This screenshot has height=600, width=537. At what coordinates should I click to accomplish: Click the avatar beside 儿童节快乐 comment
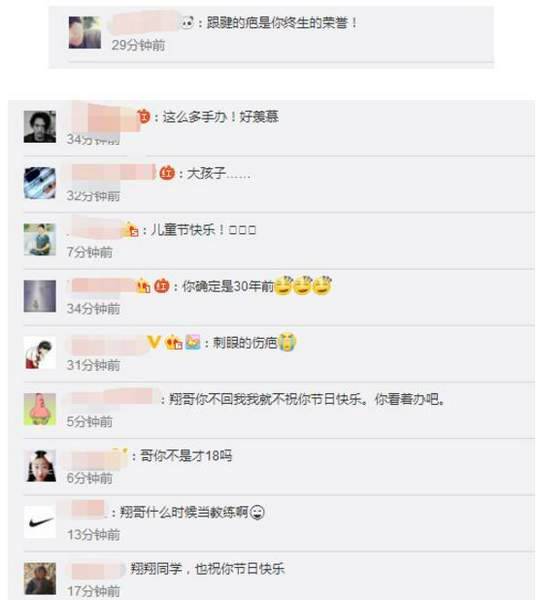40,240
